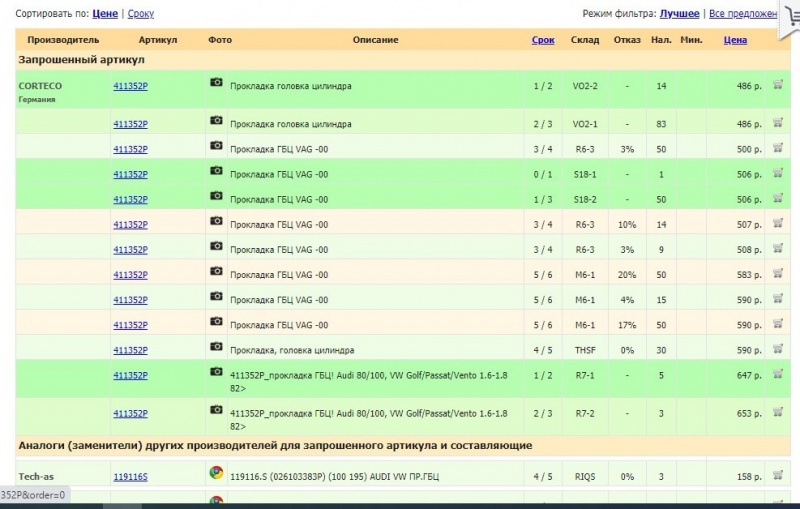Show 'Все предложения' filter mode
Viewport: 800px width, 509px height.
743,14
